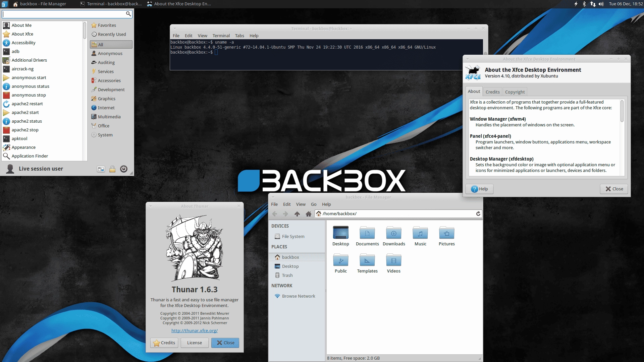Launch apache2 restart from app list
Image resolution: width=644 pixels, height=362 pixels.
tap(42, 104)
